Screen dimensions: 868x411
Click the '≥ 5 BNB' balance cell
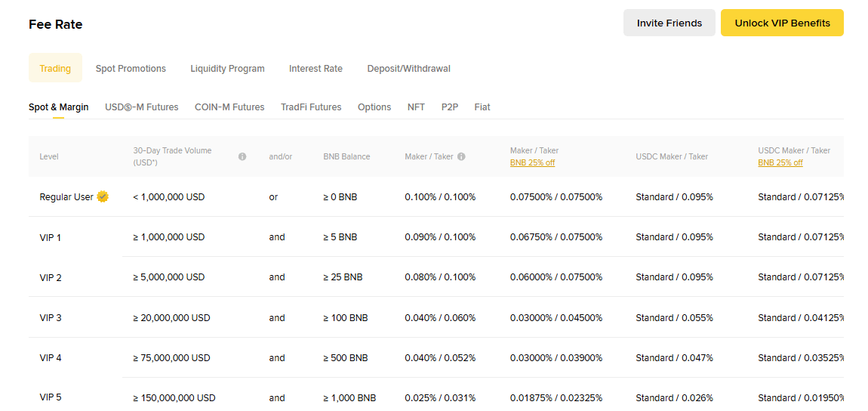click(340, 237)
